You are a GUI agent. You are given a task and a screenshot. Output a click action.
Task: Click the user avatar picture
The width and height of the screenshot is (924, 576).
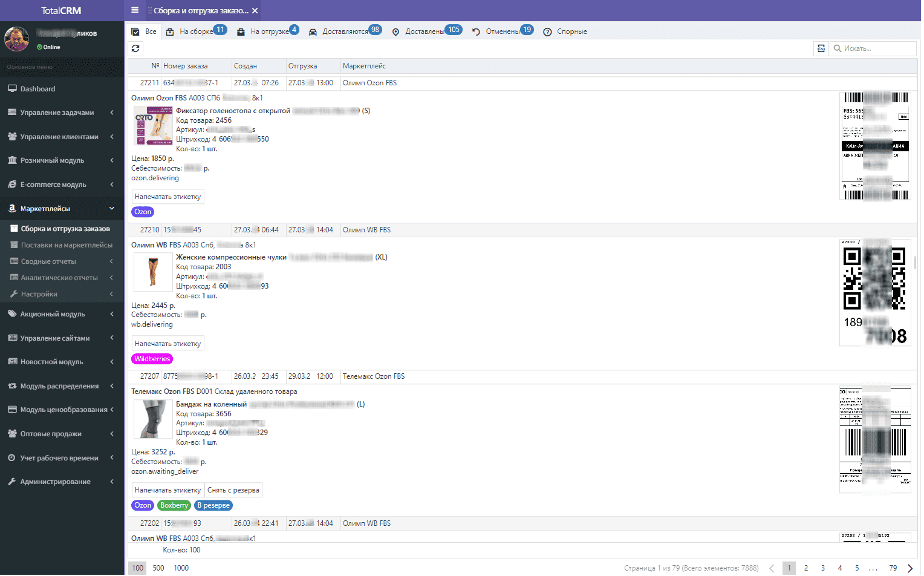tap(16, 39)
